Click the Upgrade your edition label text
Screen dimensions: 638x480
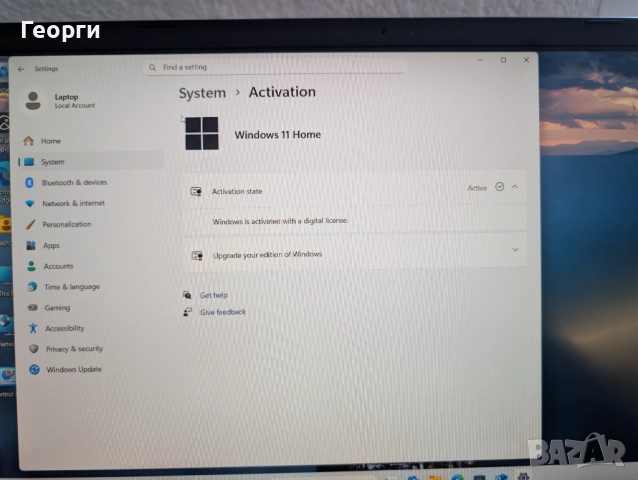pyautogui.click(x=267, y=255)
